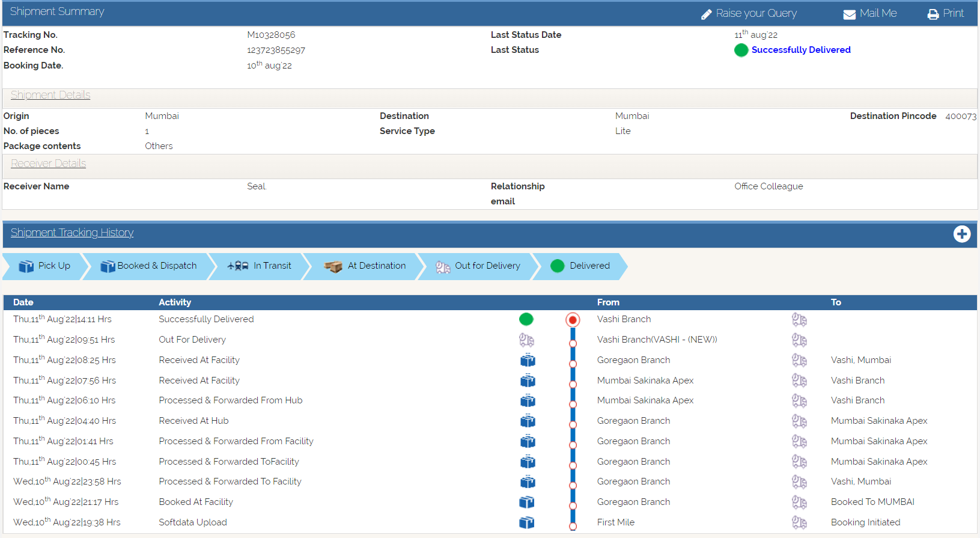The width and height of the screenshot is (980, 538).
Task: Open the Receiver Details section link
Action: pos(48,164)
